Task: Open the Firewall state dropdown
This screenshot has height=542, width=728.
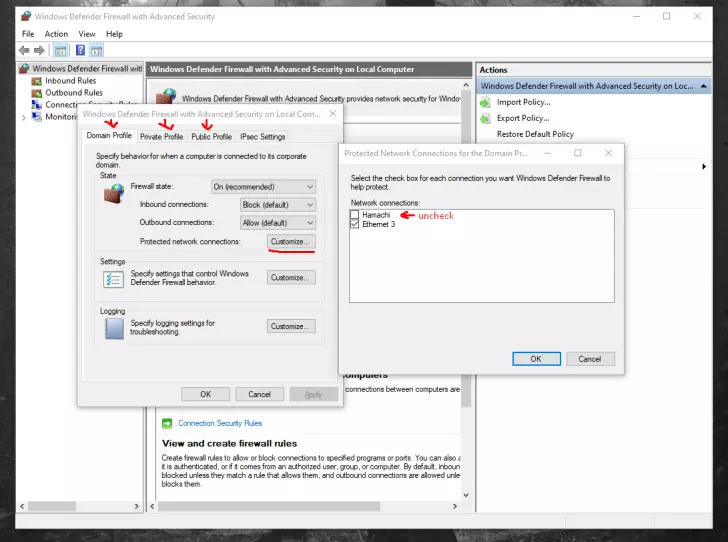Action: (263, 187)
